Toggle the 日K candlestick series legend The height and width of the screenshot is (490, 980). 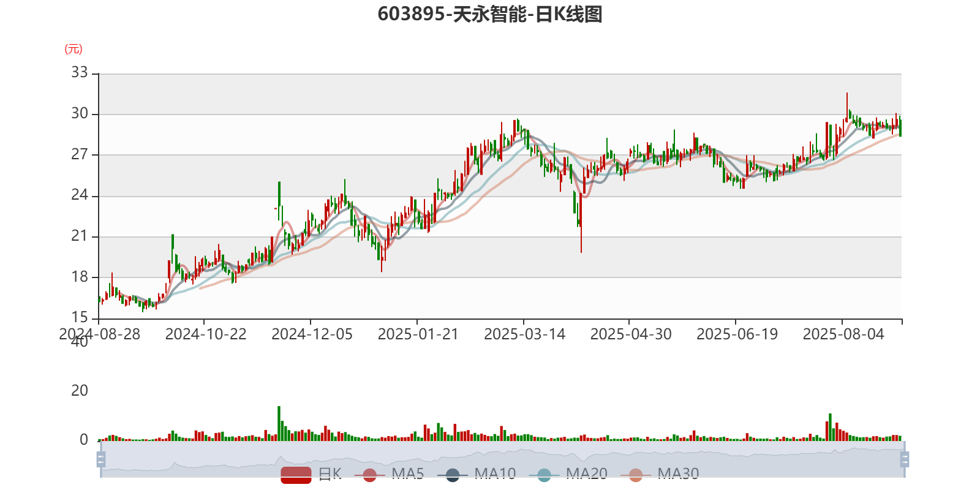[311, 474]
